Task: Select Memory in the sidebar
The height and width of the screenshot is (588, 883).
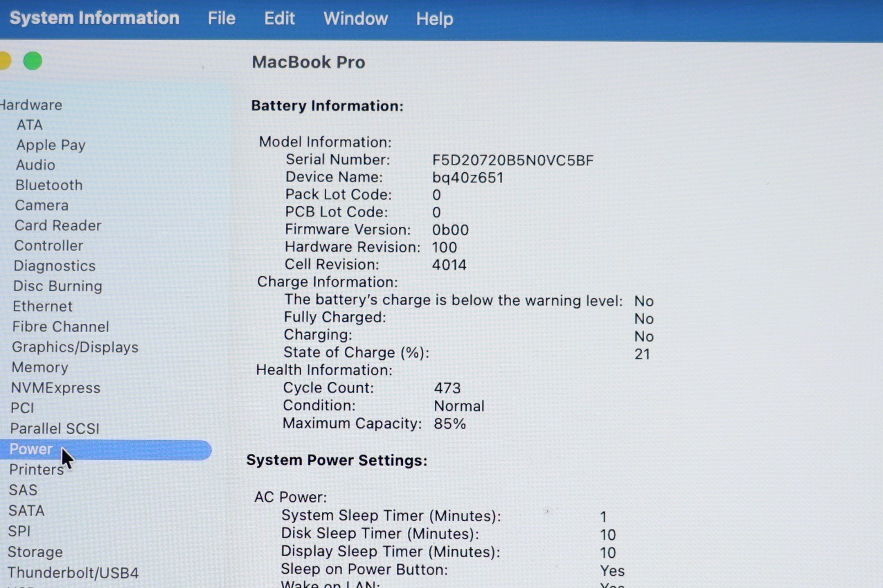Action: point(40,367)
